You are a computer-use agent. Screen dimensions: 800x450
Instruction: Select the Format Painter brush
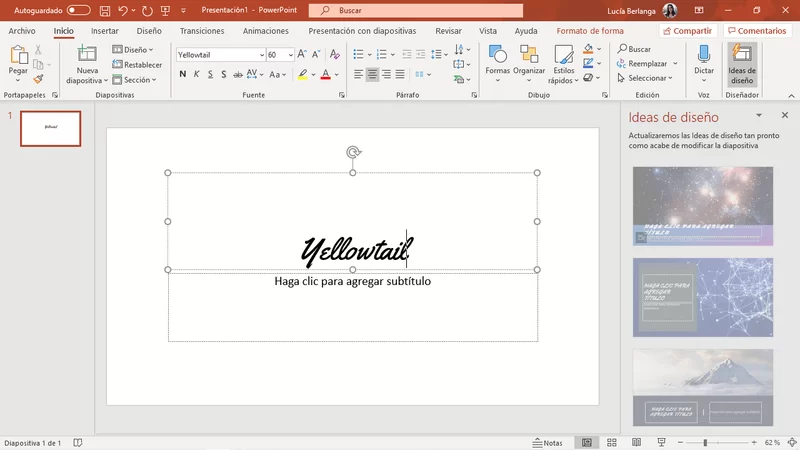(x=38, y=79)
